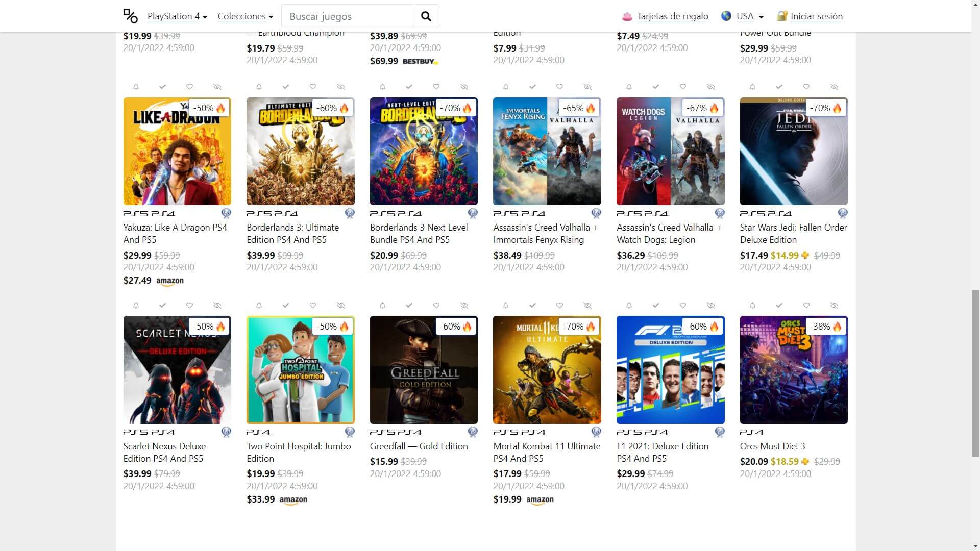The image size is (980, 551).
Task: Open Tarjetas de regalo page
Action: (x=672, y=16)
